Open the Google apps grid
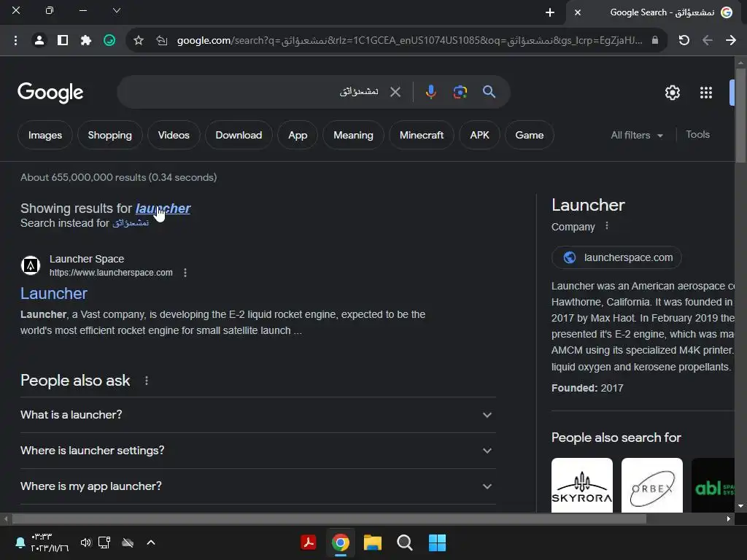 [x=706, y=93]
